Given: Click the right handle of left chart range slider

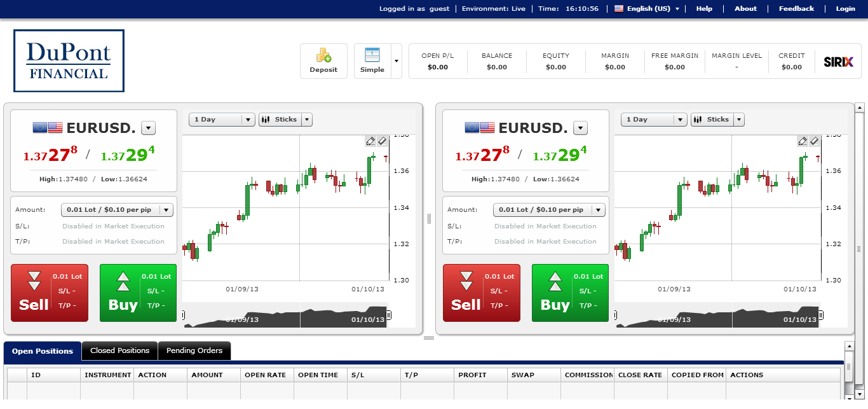Looking at the screenshot, I should click(388, 315).
